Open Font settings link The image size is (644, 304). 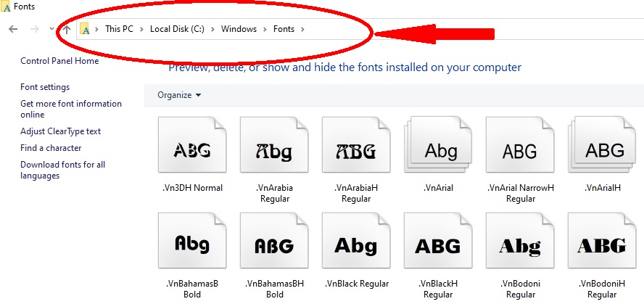(45, 87)
